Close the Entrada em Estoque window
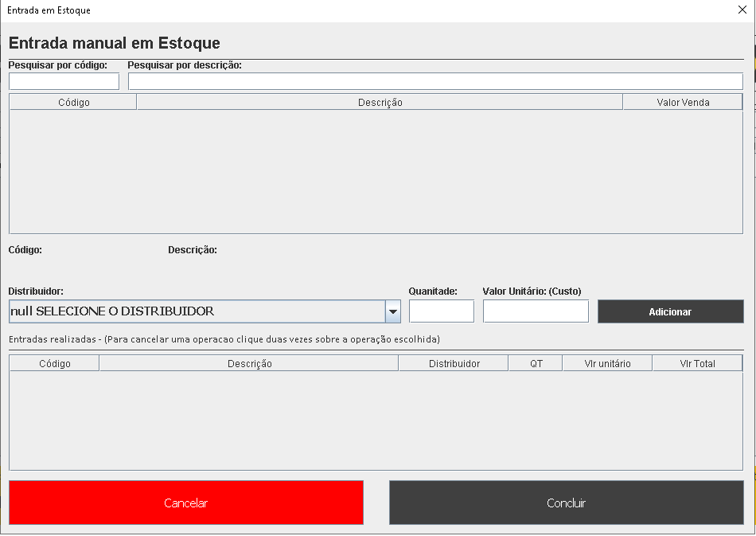 pyautogui.click(x=742, y=10)
